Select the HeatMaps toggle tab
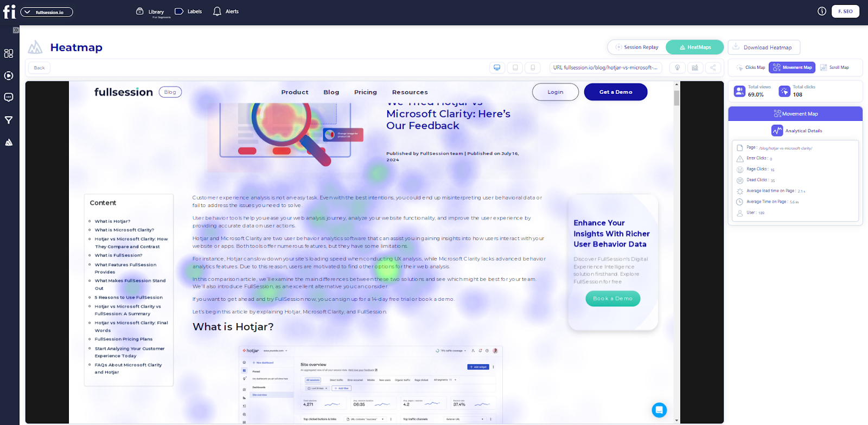 [x=695, y=47]
